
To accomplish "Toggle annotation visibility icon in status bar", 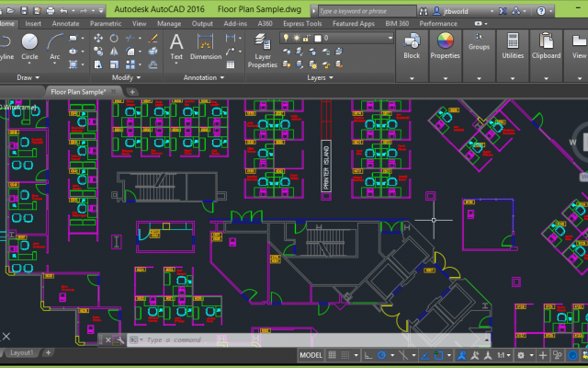I will tap(461, 355).
